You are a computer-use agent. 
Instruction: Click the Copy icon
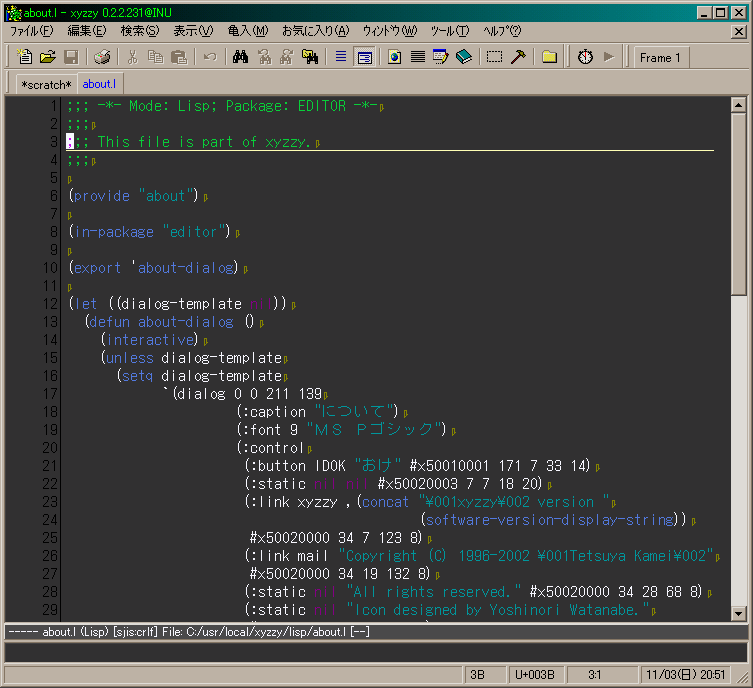pos(155,57)
